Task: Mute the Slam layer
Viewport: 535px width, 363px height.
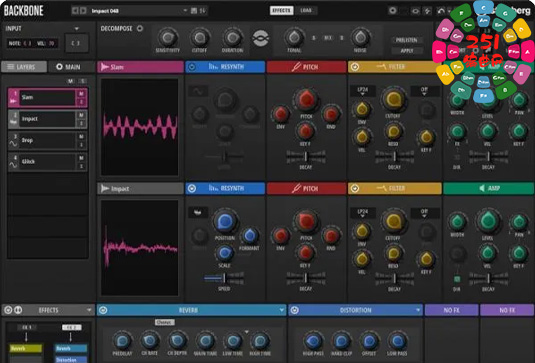Action: tap(81, 93)
